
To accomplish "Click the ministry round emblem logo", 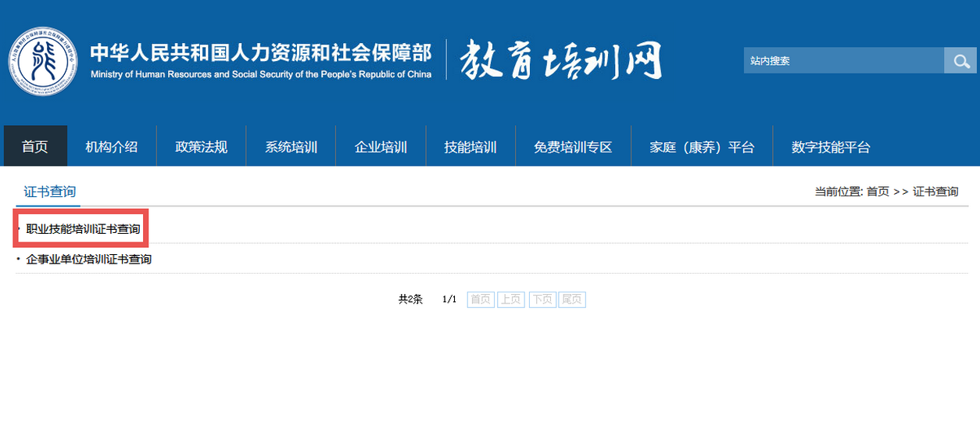I will tap(43, 60).
